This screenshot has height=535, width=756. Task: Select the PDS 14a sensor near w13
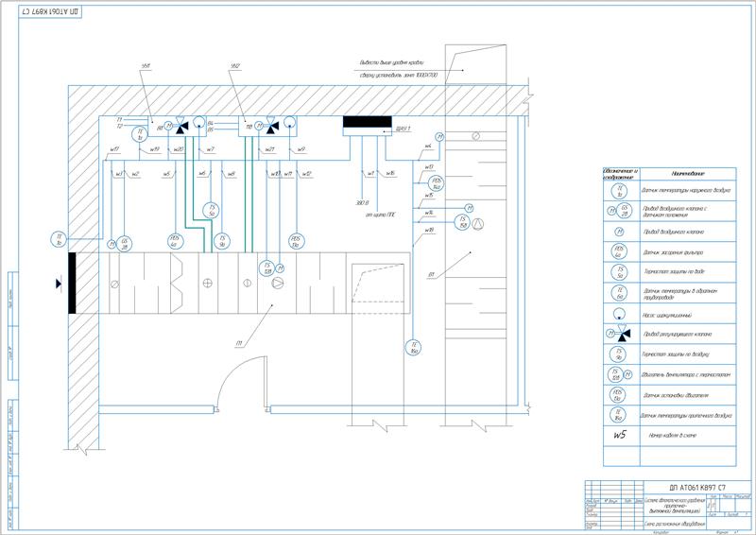click(437, 183)
